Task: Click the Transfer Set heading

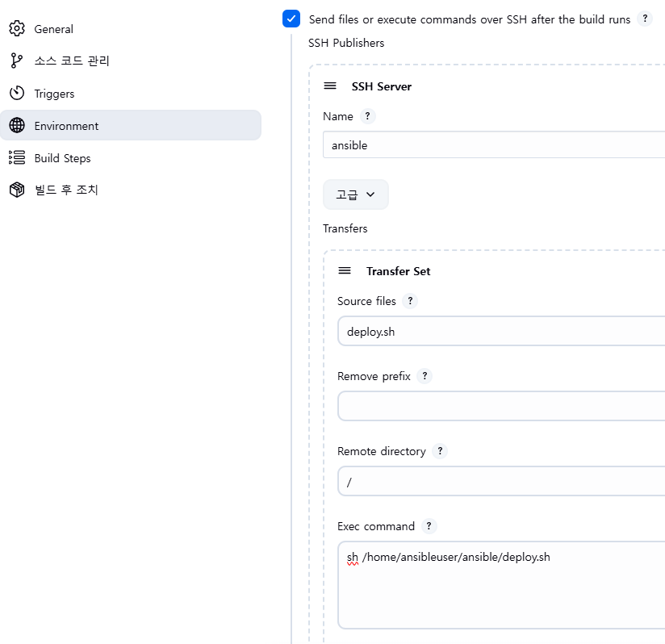Action: [398, 271]
